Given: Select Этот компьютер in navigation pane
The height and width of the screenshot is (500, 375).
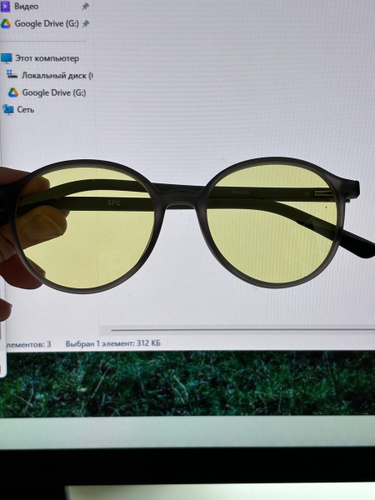Looking at the screenshot, I should tap(47, 58).
